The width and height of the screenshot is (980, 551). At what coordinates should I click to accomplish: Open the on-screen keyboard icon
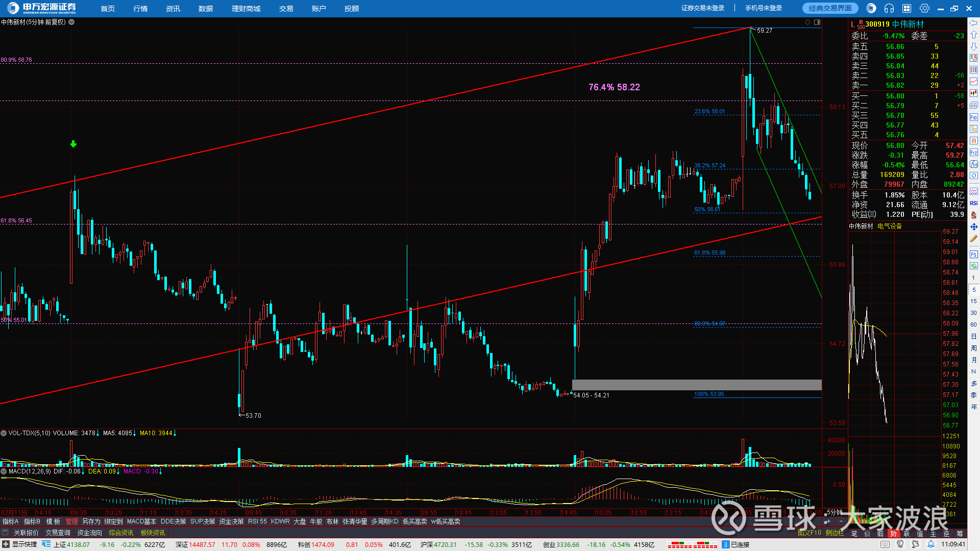coord(885,544)
